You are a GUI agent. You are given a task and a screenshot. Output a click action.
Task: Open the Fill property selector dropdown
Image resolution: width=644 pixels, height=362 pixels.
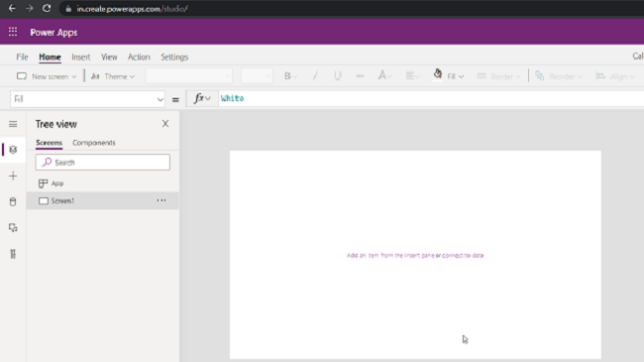click(87, 99)
